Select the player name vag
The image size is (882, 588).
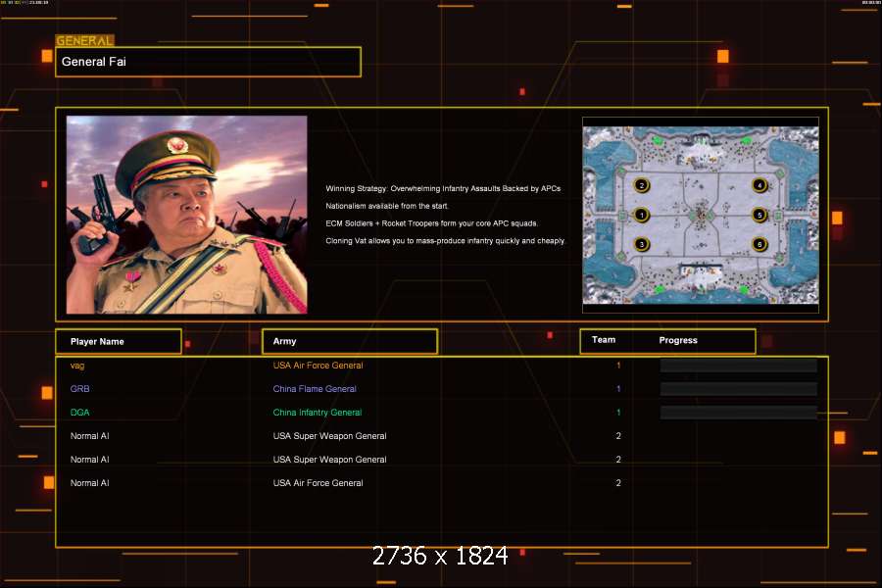click(x=77, y=366)
